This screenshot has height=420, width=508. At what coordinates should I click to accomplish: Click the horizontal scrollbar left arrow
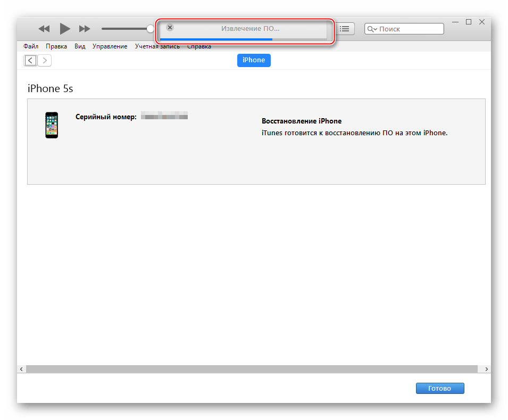pos(21,369)
